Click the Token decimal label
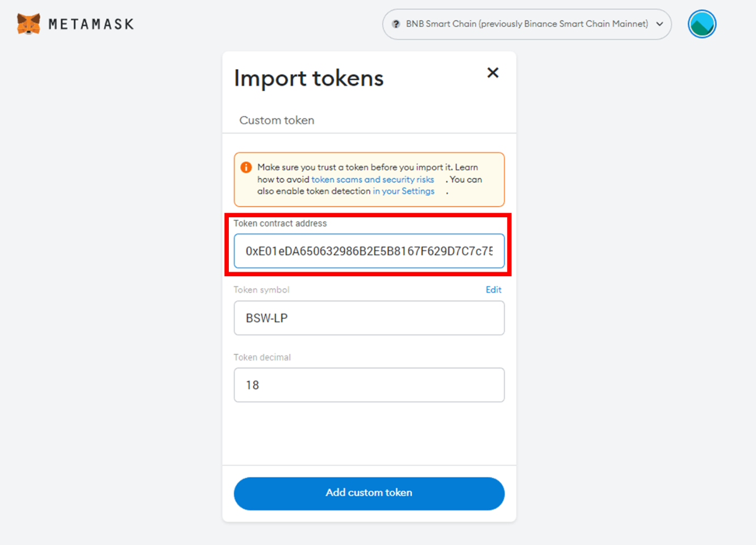This screenshot has height=545, width=756. pyautogui.click(x=262, y=357)
